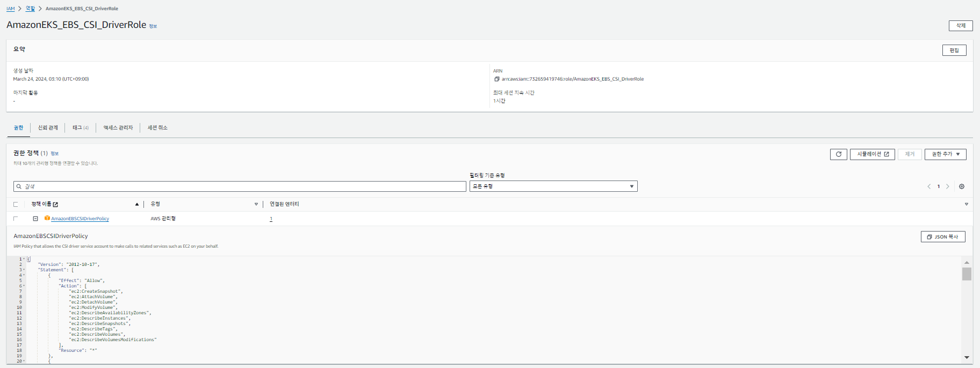This screenshot has width=980, height=368.
Task: Focus the policy 검색 search field
Action: point(240,186)
